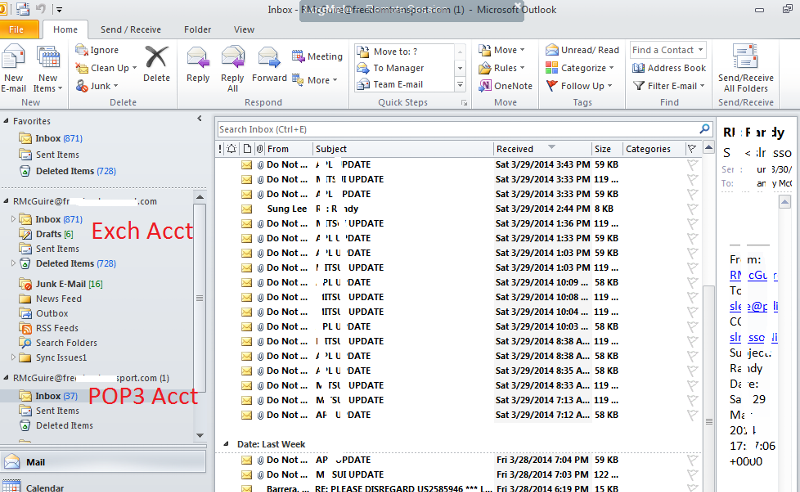Click the Reply icon
800x492 pixels.
click(198, 57)
